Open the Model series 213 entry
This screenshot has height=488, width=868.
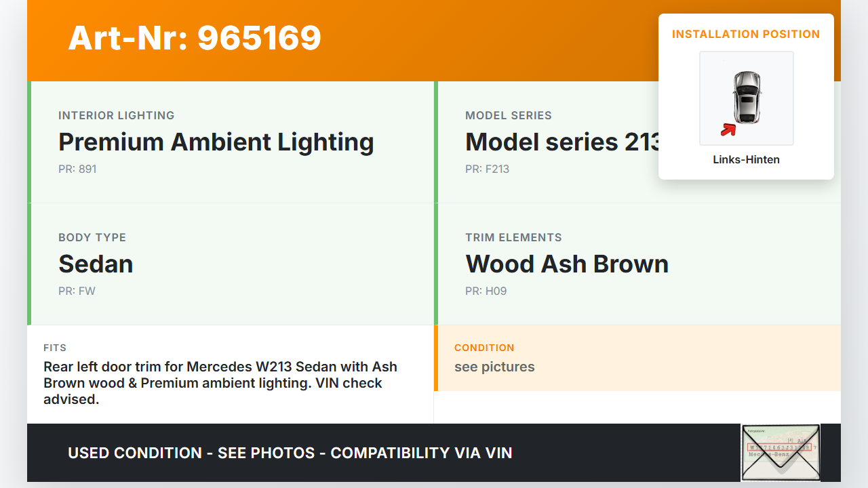click(x=561, y=142)
